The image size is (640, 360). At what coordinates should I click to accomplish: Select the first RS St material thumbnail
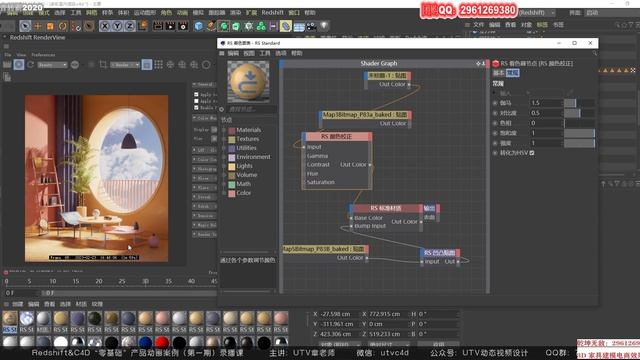10,322
